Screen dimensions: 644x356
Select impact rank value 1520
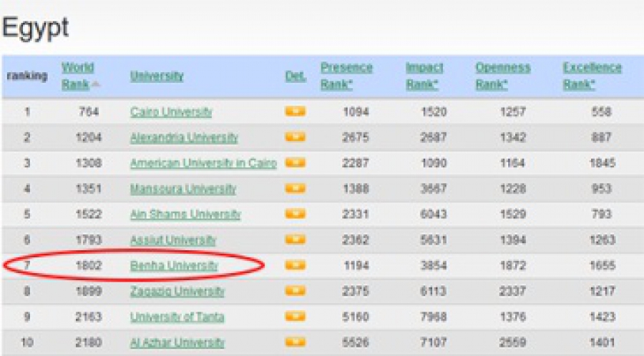click(434, 112)
